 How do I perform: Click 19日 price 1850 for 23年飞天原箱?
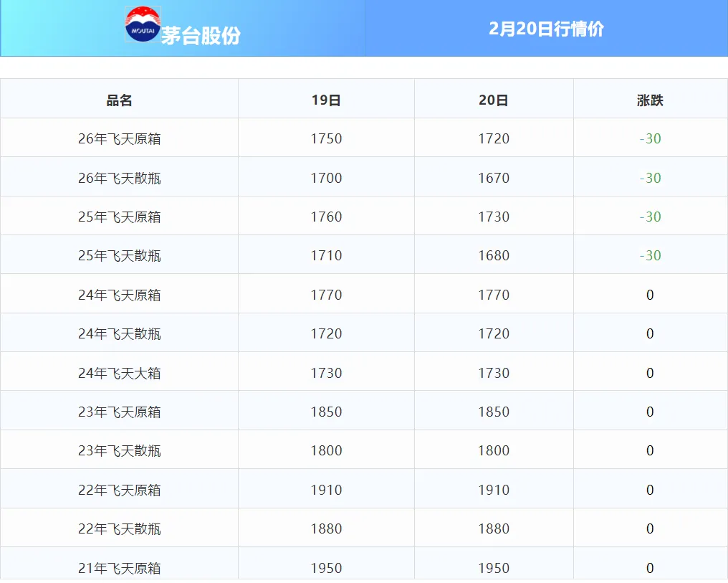pos(327,412)
